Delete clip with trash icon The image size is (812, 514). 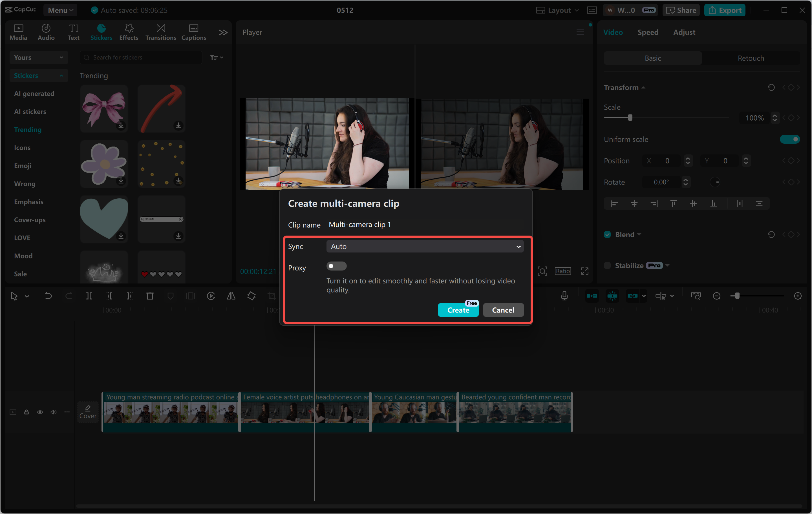(150, 296)
